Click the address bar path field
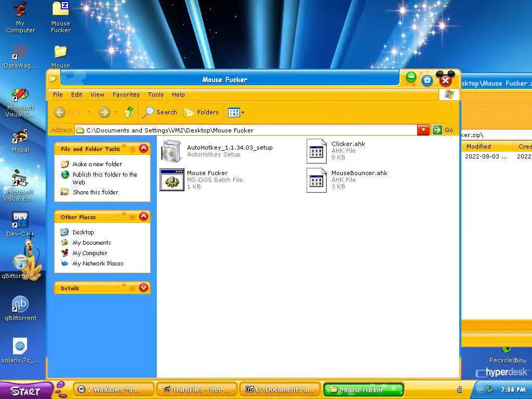This screenshot has height=399, width=532. click(246, 130)
